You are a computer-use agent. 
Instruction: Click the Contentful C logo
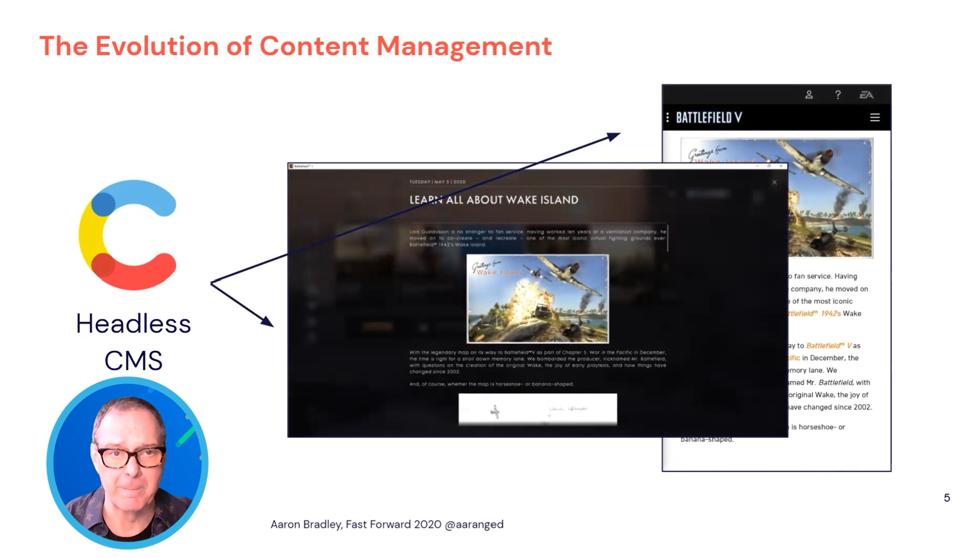tap(127, 235)
